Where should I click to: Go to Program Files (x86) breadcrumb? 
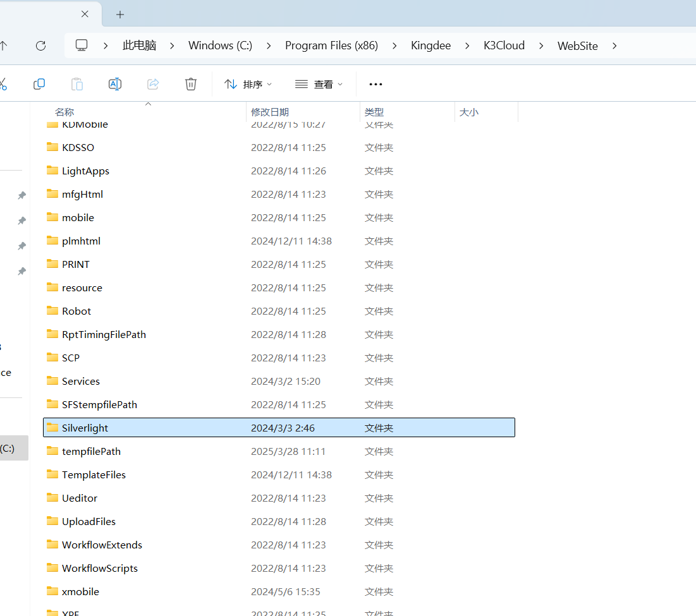click(x=332, y=45)
